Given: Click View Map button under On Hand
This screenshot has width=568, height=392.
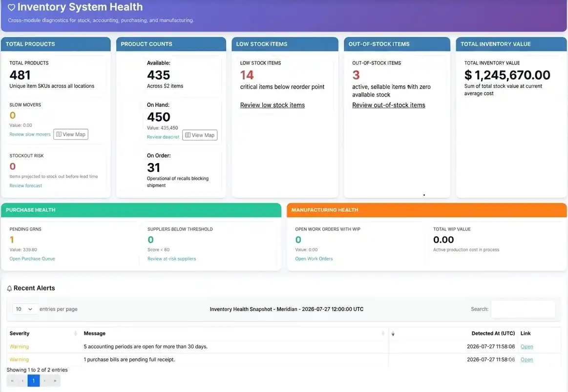Looking at the screenshot, I should click(200, 135).
